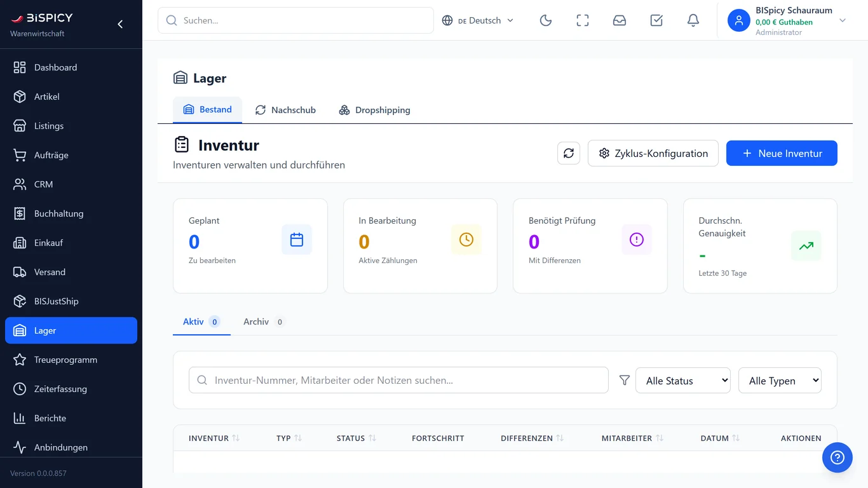Switch to the Dropshipping tab
The height and width of the screenshot is (488, 868).
click(x=374, y=110)
